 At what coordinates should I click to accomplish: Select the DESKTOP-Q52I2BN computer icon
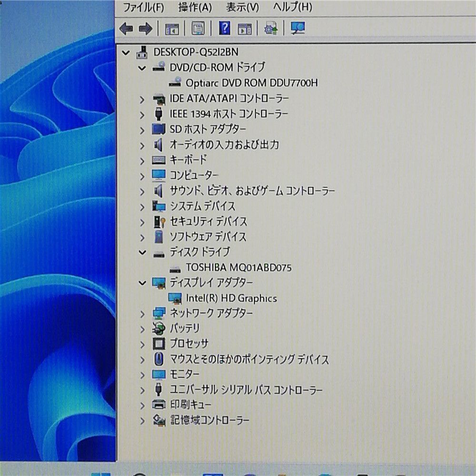(x=142, y=52)
